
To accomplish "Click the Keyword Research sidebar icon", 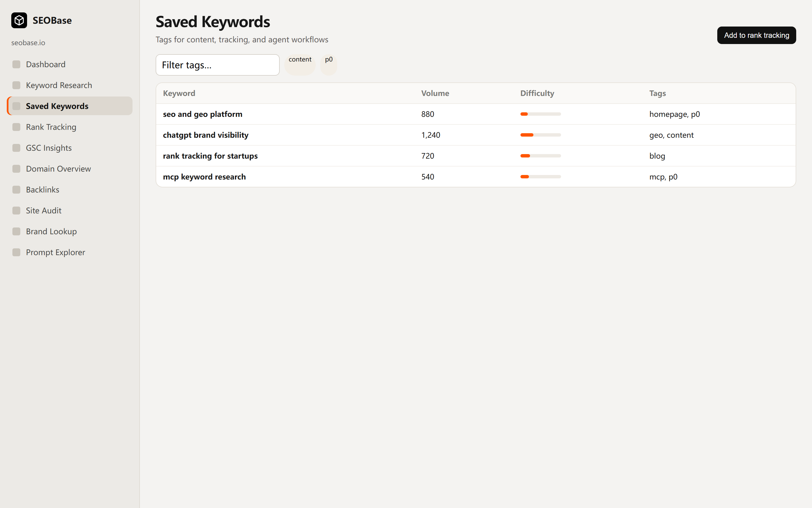I will (x=16, y=85).
